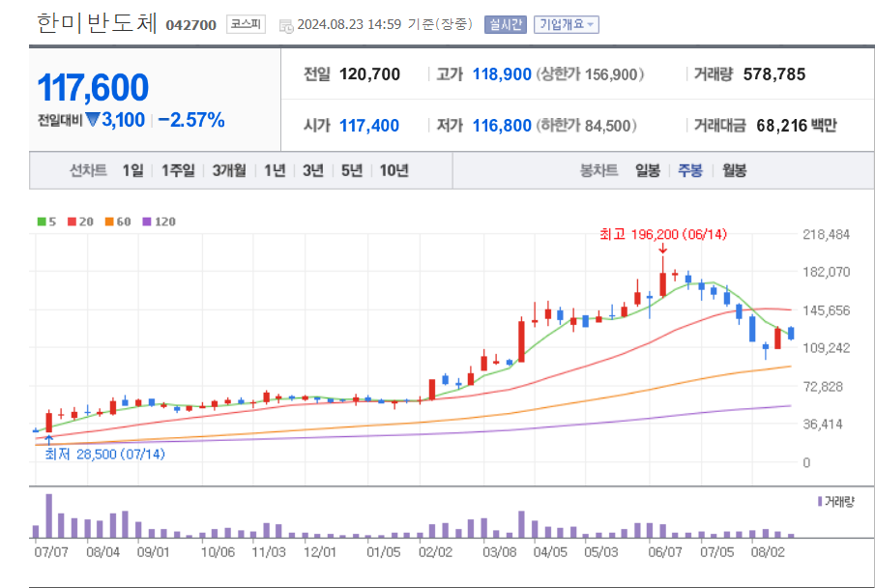Click the 08/02 date axis label
Screen dimensions: 875x588
coord(768,552)
